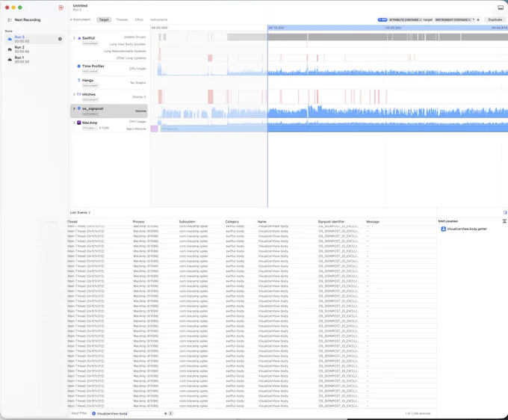Start a new recording with the red record icon

click(61, 7)
